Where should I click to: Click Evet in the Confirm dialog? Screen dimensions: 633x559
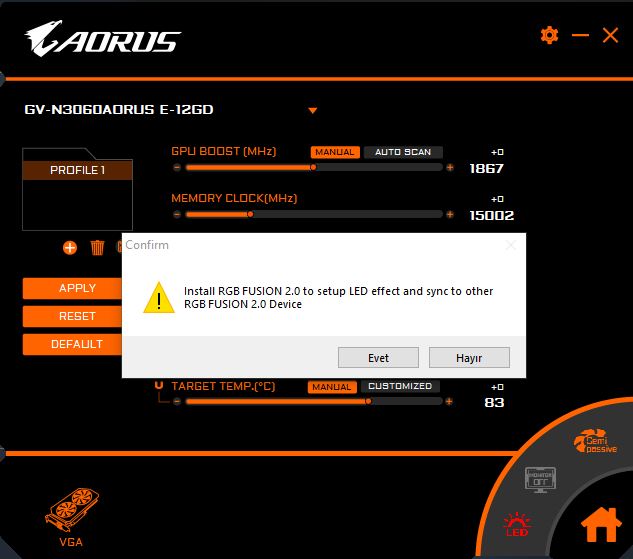click(x=378, y=358)
